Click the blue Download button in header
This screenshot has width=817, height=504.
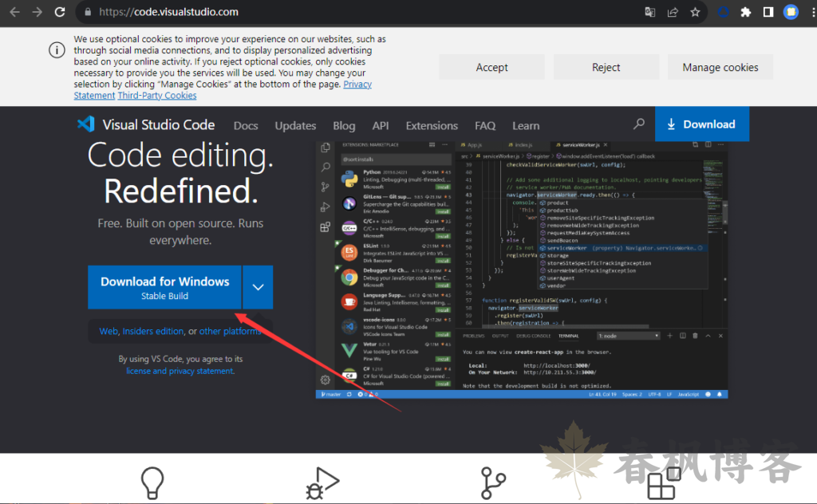tap(702, 124)
